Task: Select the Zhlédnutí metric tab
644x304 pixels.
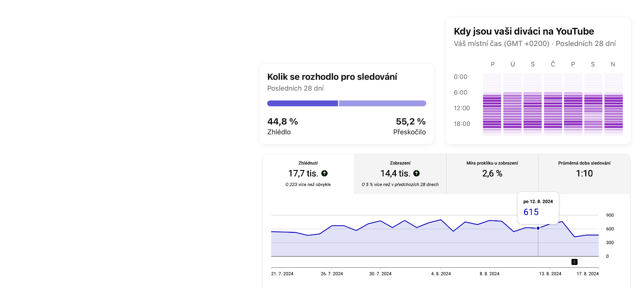Action: [308, 174]
